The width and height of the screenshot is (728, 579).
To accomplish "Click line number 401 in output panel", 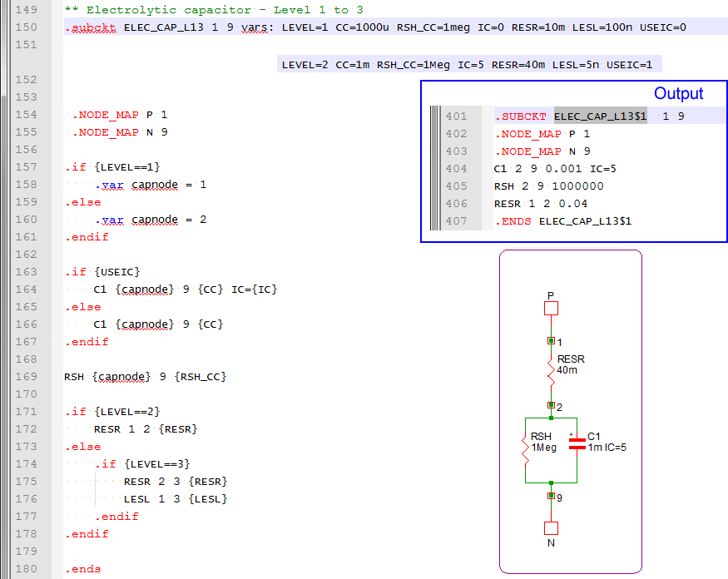I will pyautogui.click(x=456, y=116).
